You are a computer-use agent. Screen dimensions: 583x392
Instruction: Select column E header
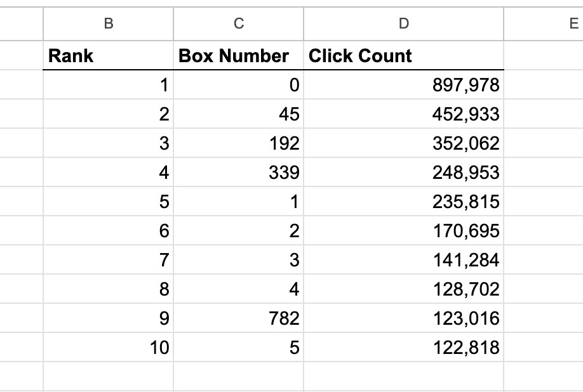[544, 23]
